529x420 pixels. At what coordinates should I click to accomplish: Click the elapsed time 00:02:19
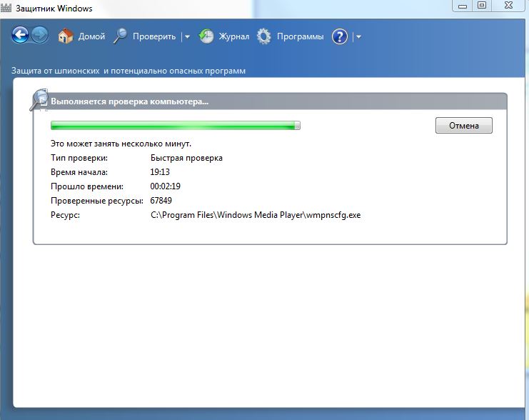[x=166, y=186]
